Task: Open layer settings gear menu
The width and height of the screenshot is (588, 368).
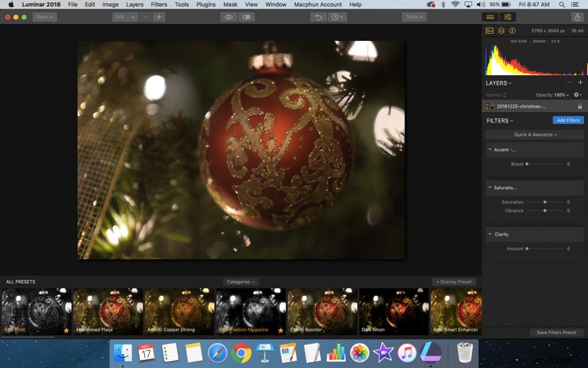Action: tap(578, 95)
